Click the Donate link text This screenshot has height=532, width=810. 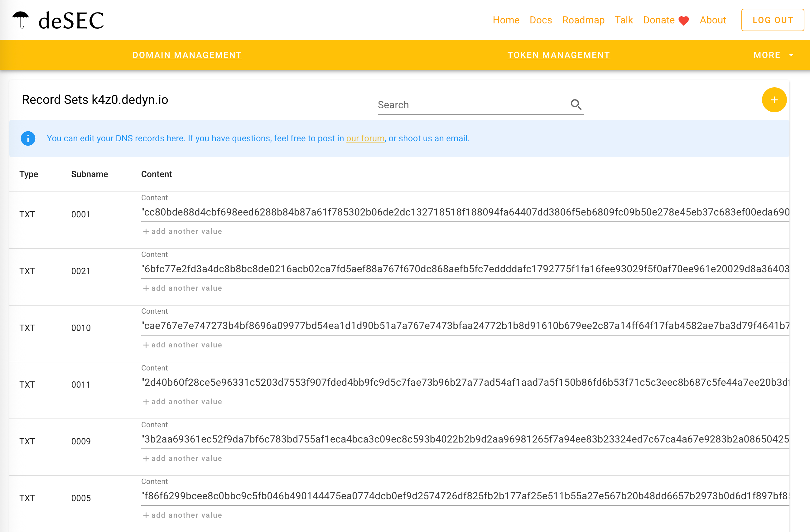point(658,20)
